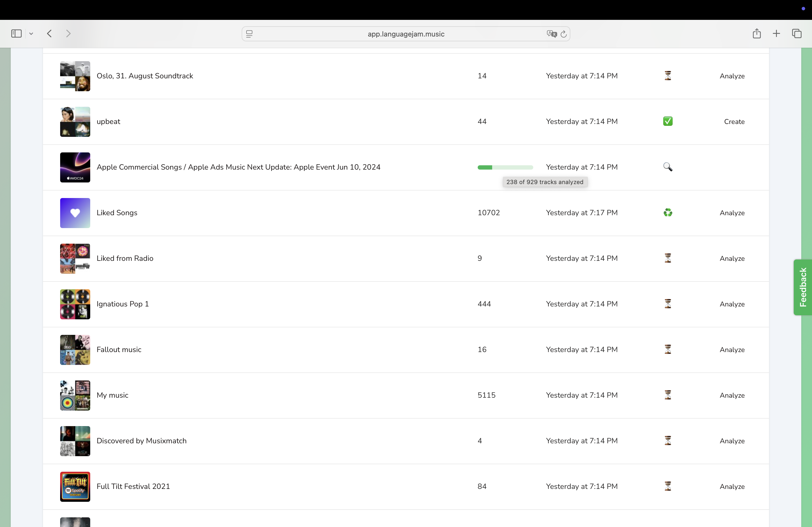Click Create for the upbeat playlist

(734, 122)
